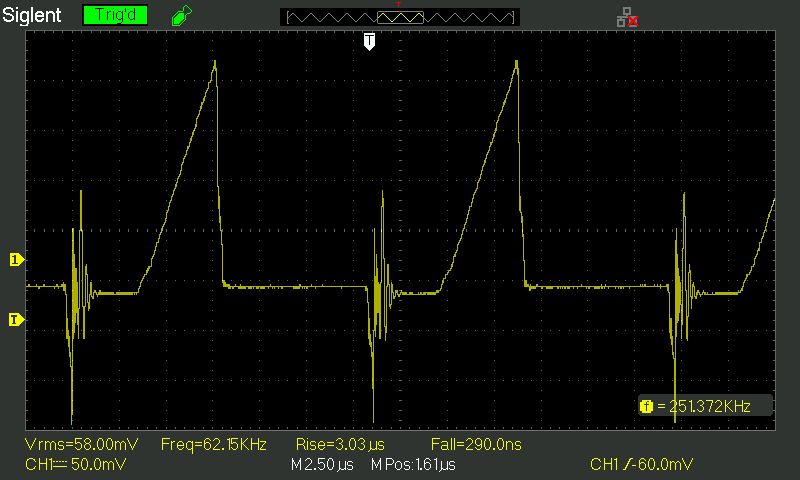Click the green Trig'd status indicator

[115, 15]
